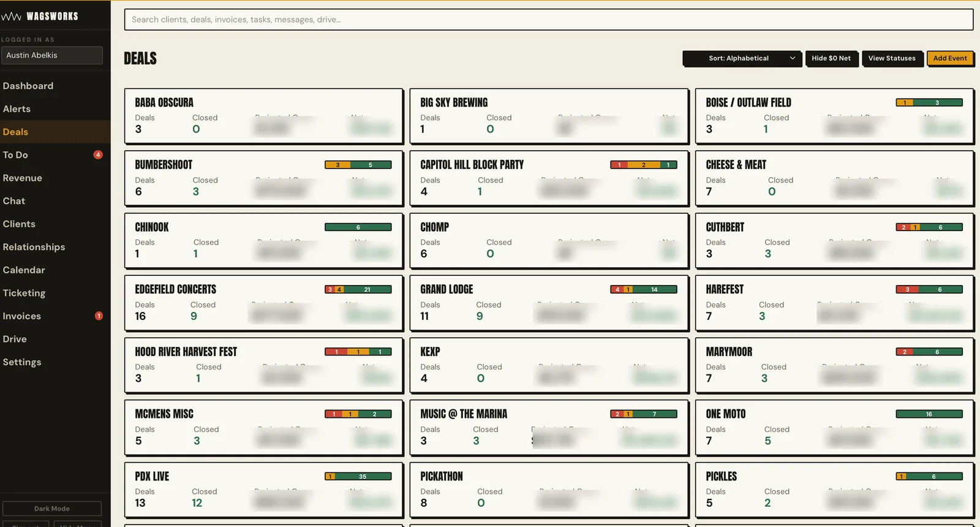
Task: Click the "CHOMP" card title
Action: coord(435,227)
